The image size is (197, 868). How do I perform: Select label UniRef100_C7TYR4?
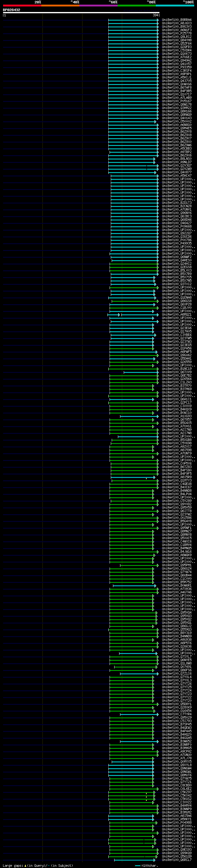(176, 714)
